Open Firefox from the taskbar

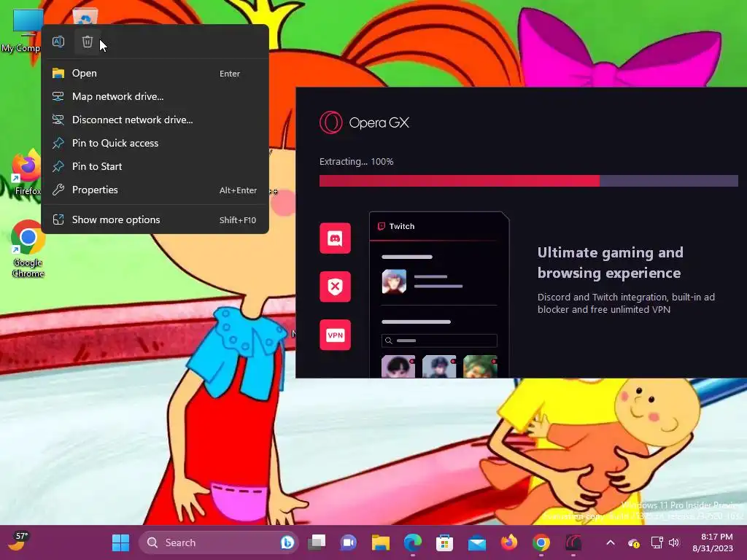coord(508,542)
